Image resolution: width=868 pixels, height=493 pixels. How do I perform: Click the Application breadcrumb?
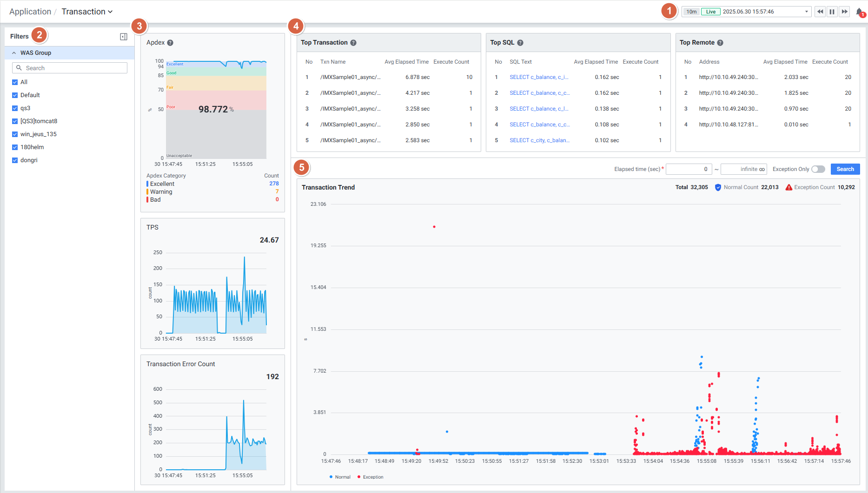30,12
